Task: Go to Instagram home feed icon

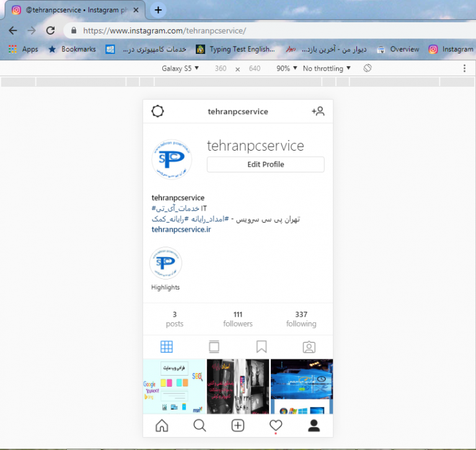Action: pyautogui.click(x=162, y=425)
